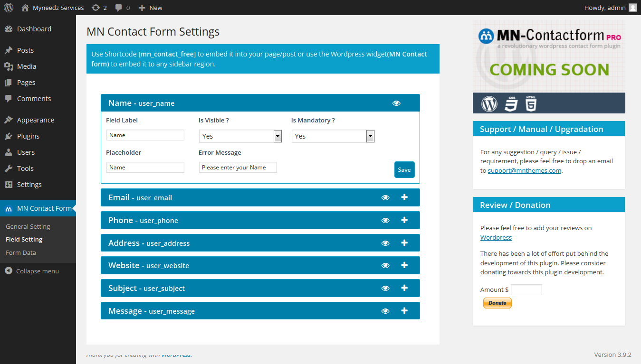The image size is (641, 364).
Task: Expand the Website field section
Action: pos(404,265)
